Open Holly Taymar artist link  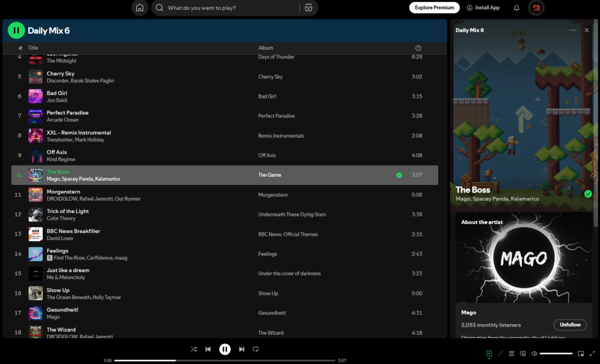[107, 297]
